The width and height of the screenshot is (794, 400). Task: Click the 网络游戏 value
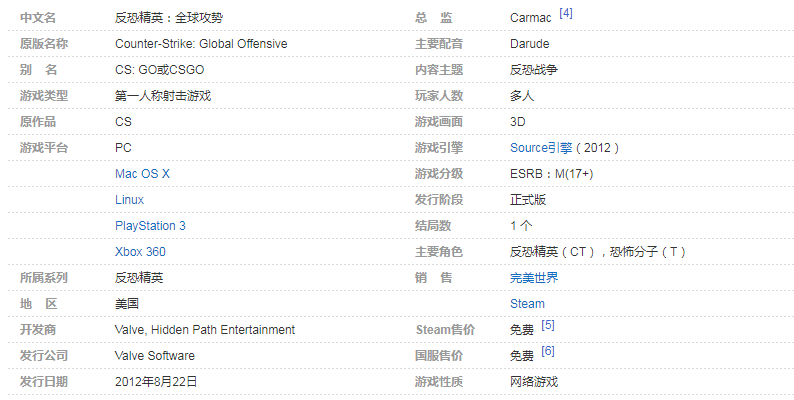(534, 382)
